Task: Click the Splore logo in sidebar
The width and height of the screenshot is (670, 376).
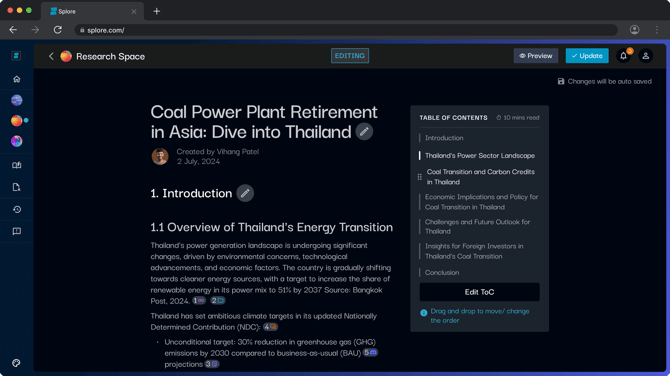Action: (16, 56)
